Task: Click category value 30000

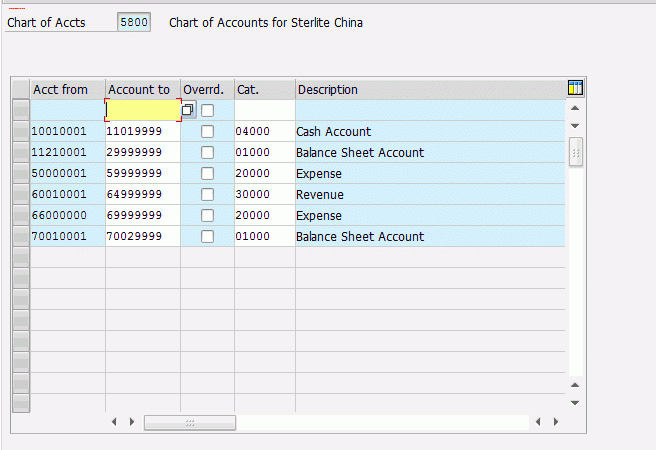Action: click(x=252, y=194)
